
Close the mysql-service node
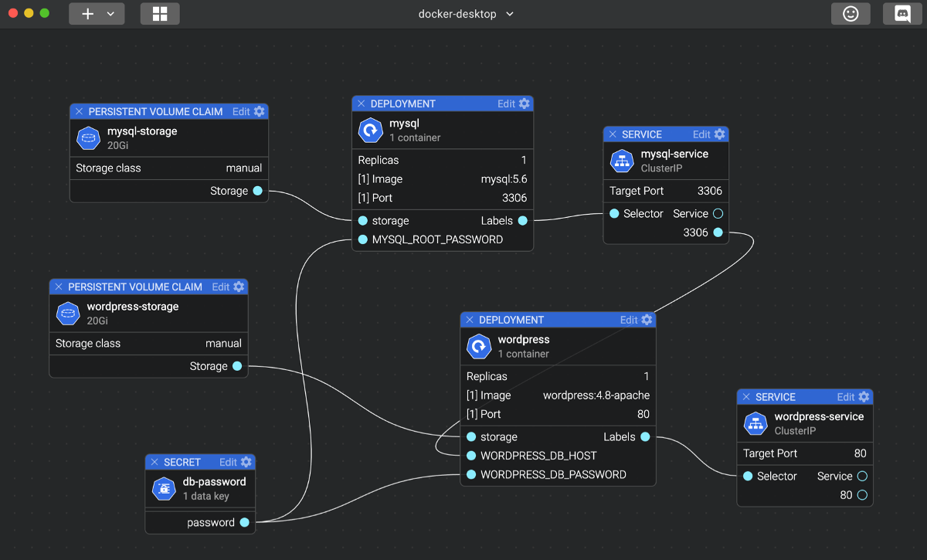tap(613, 135)
